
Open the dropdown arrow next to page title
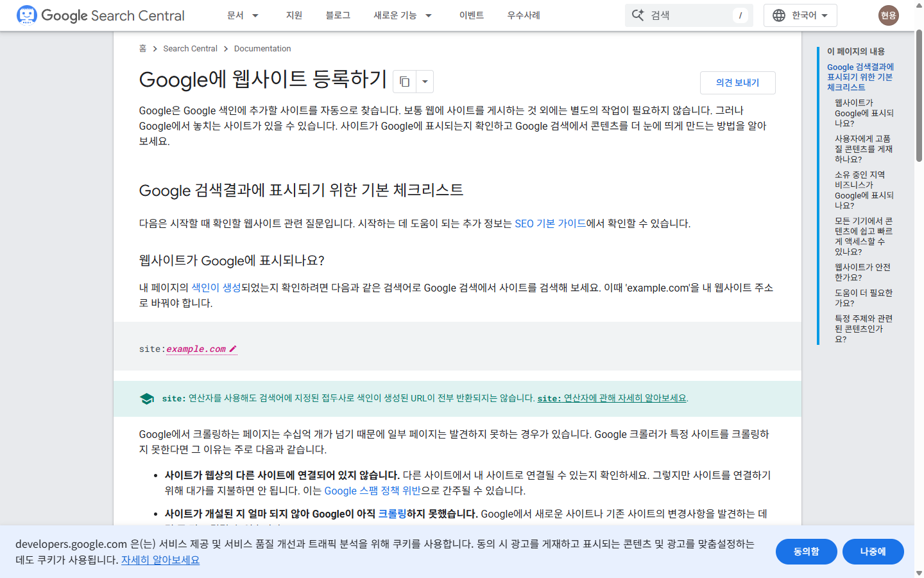[x=425, y=82]
